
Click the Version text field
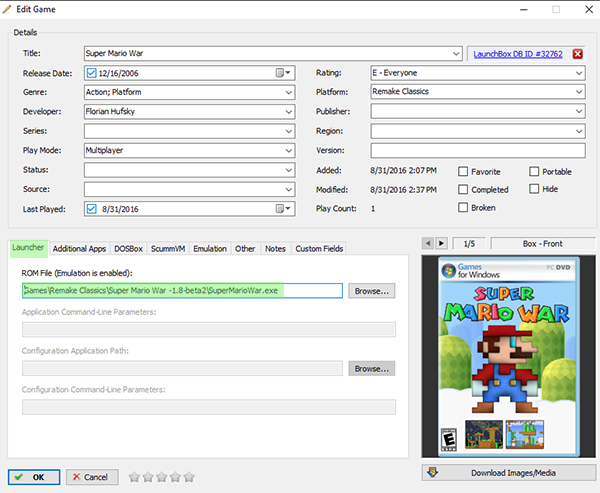[478, 150]
